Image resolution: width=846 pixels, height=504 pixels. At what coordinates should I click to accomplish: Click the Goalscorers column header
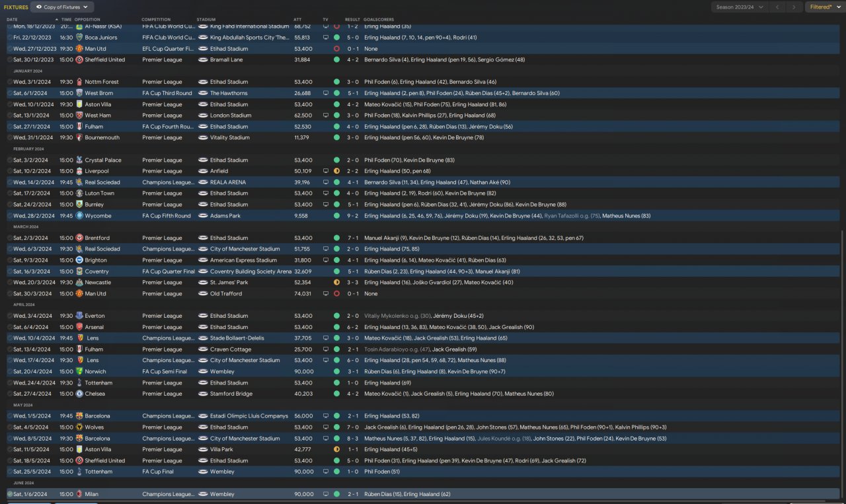pos(378,20)
